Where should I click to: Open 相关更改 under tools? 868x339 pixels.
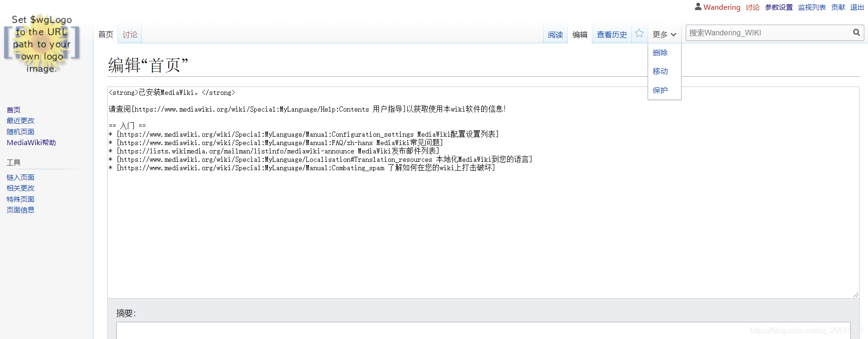point(20,188)
